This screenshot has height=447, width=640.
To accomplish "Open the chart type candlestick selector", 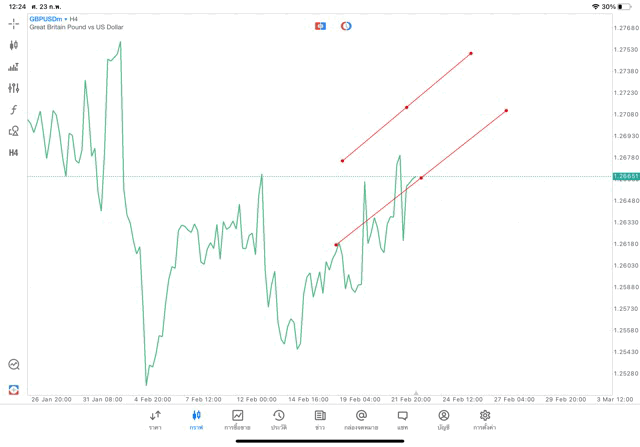I will pos(14,45).
